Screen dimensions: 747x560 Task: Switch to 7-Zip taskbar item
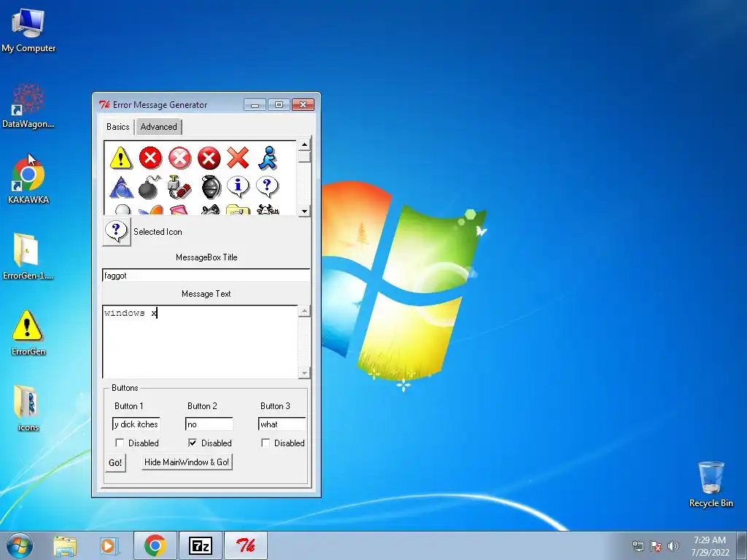pos(201,545)
